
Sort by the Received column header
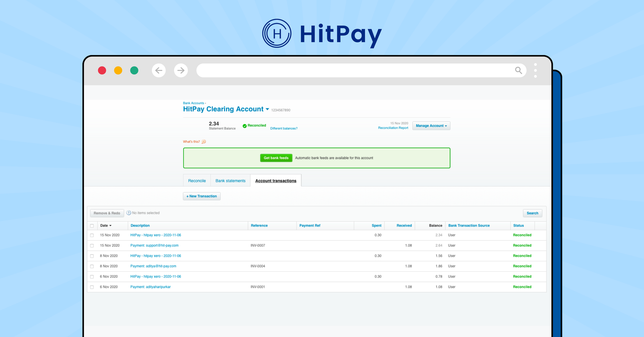[x=404, y=226]
